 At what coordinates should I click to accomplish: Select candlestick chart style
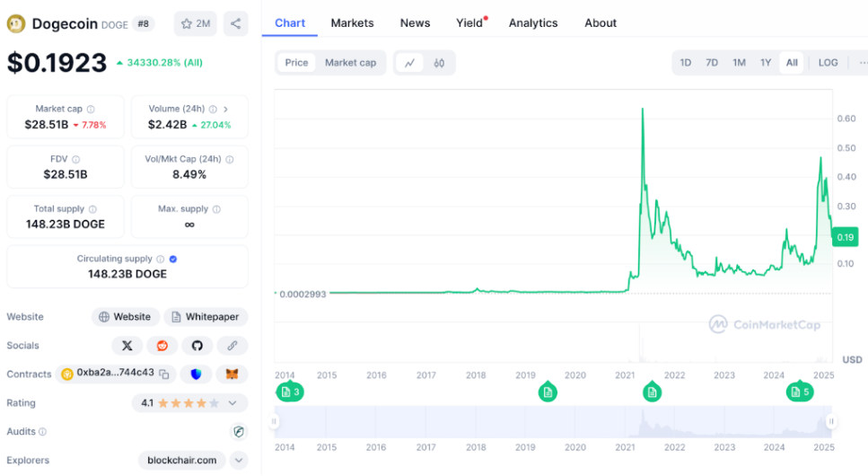(x=439, y=63)
